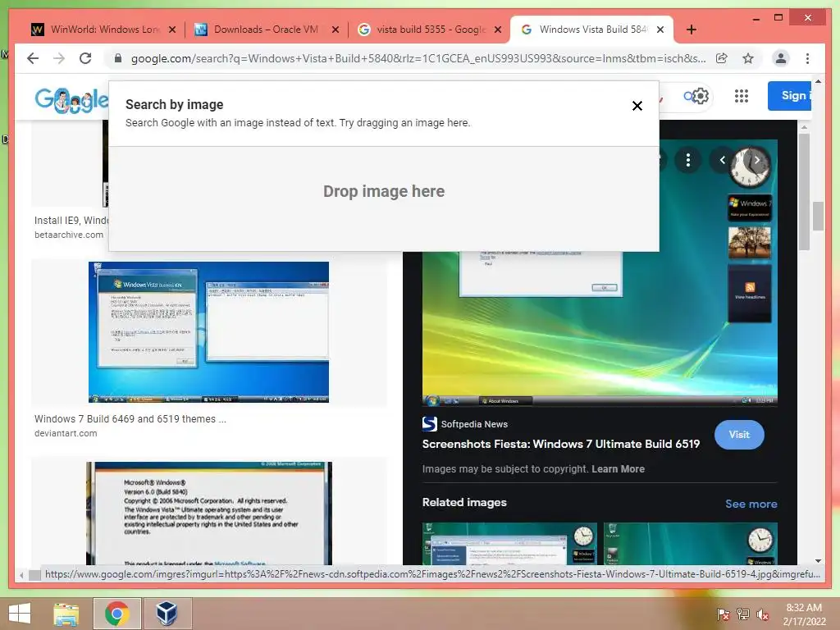Open the muted volume tray icon

point(763,614)
